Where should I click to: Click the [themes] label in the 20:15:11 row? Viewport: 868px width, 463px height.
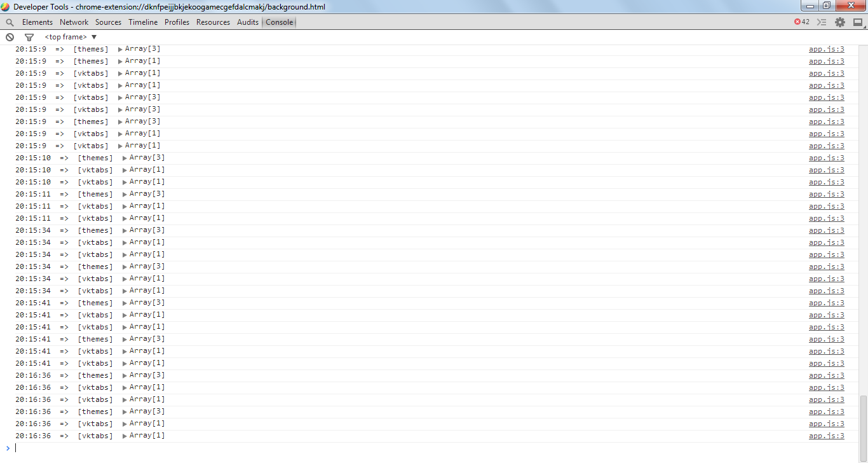95,194
